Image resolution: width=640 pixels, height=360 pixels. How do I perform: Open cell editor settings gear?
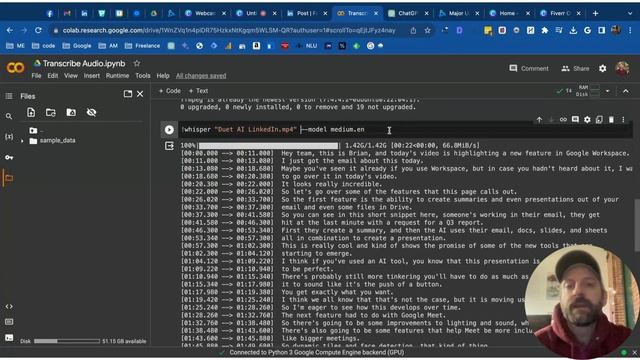click(587, 120)
